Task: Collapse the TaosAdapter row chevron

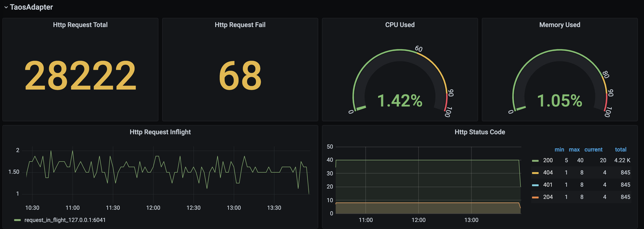Action: [x=6, y=8]
